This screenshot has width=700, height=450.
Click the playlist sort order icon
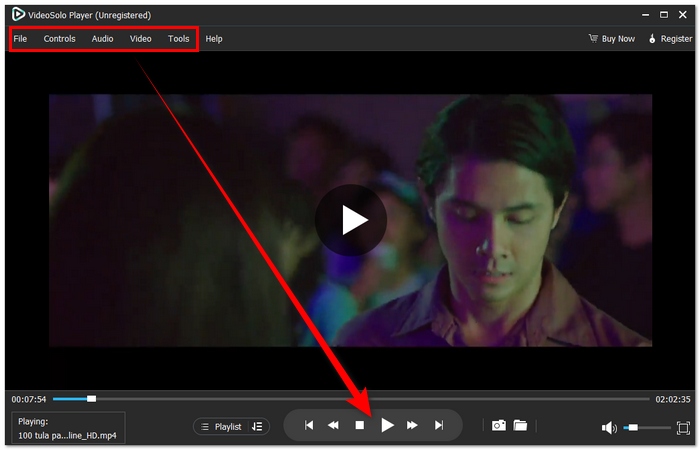point(257,427)
